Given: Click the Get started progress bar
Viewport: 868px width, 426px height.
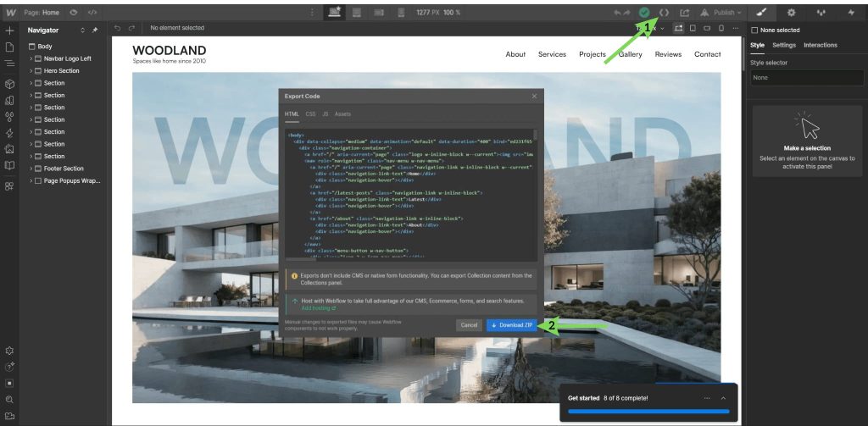Looking at the screenshot, I should 648,411.
